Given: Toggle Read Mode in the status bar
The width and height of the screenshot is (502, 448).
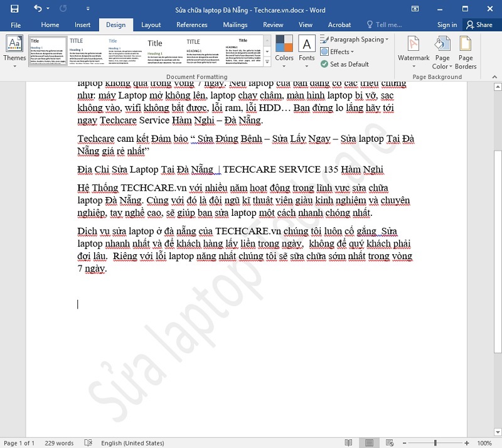Looking at the screenshot, I should 348,442.
